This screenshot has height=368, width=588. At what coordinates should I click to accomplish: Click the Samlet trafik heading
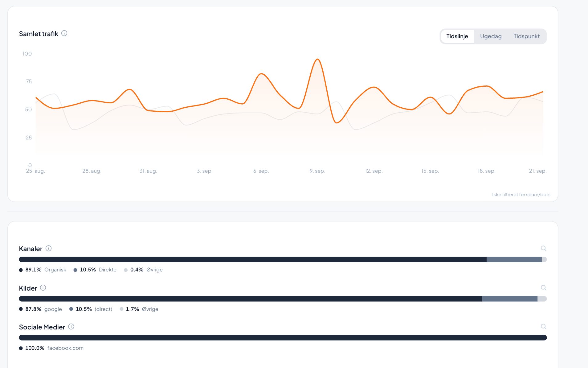[39, 34]
